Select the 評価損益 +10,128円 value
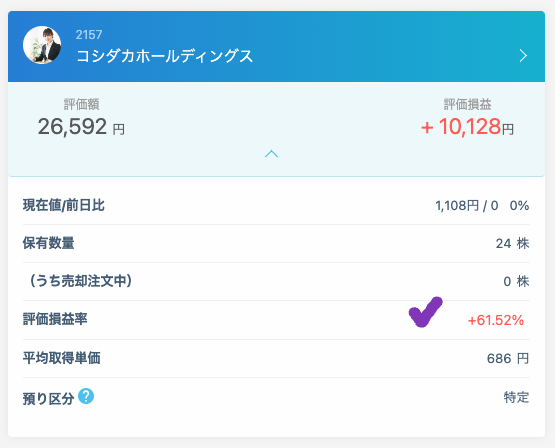 pyautogui.click(x=467, y=127)
